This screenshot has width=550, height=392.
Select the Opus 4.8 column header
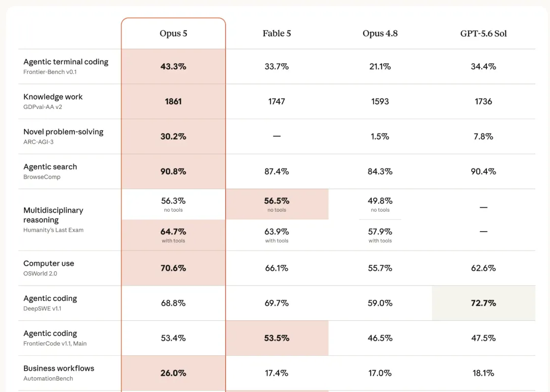pos(380,33)
